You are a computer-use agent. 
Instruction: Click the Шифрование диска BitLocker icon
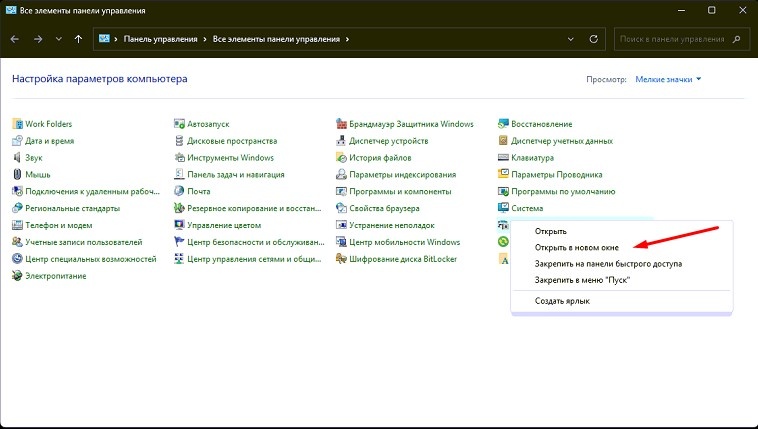341,259
